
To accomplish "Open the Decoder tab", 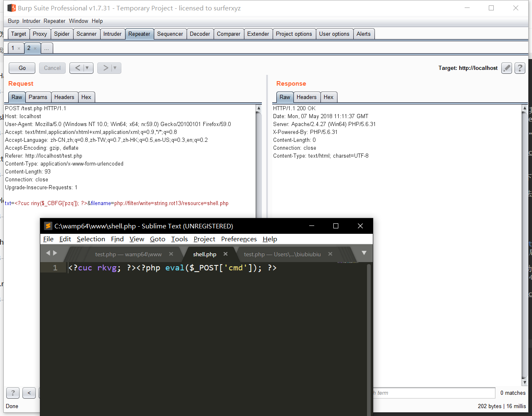I will coord(200,34).
